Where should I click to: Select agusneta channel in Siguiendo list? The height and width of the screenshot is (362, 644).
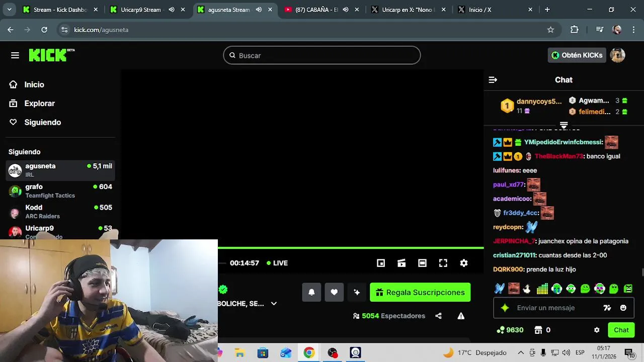coord(60,170)
